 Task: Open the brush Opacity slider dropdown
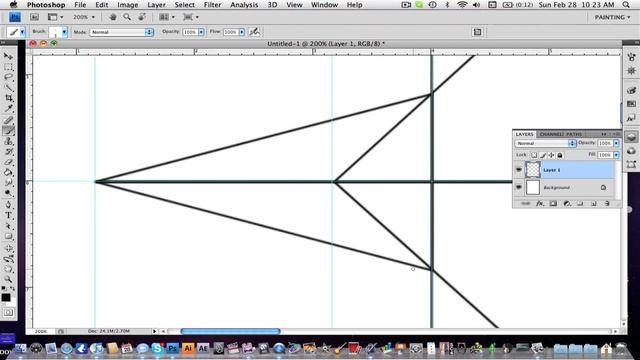[201, 32]
